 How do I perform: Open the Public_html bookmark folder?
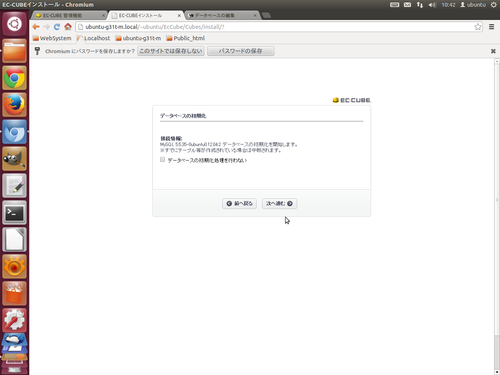pyautogui.click(x=186, y=38)
